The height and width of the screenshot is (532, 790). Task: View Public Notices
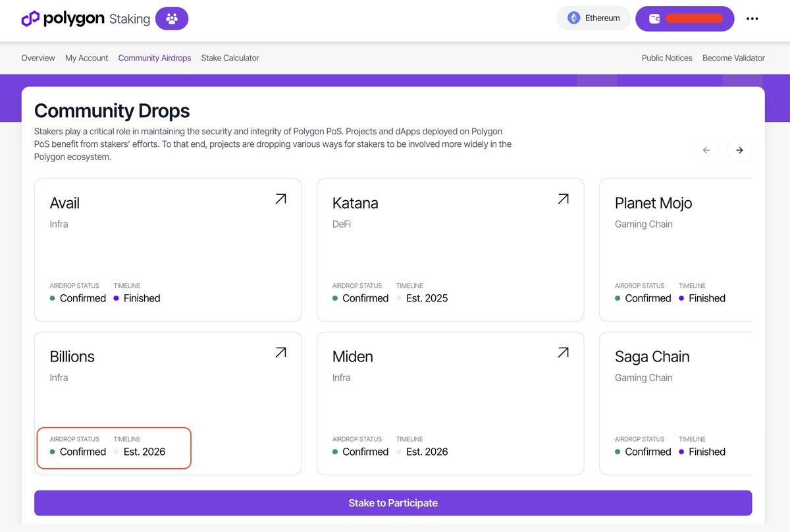tap(667, 58)
